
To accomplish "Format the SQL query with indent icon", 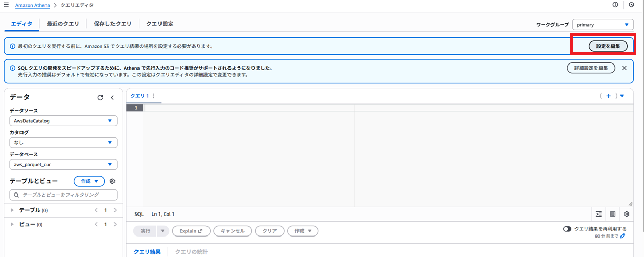I will [x=599, y=214].
